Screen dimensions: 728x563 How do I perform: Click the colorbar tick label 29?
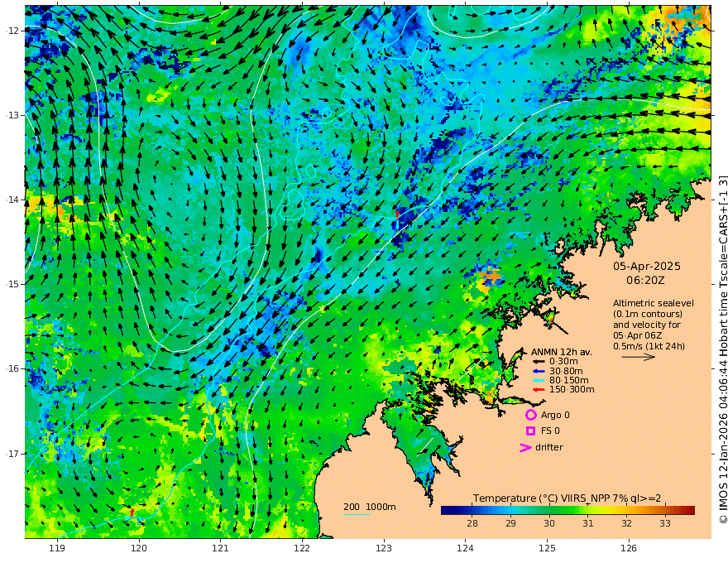click(x=510, y=523)
